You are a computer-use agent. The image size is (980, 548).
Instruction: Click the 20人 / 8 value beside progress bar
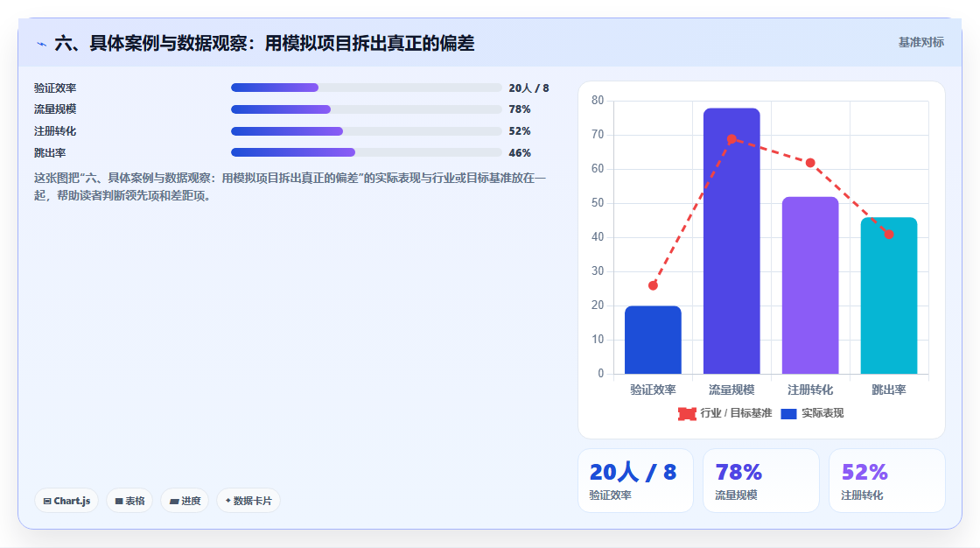528,88
